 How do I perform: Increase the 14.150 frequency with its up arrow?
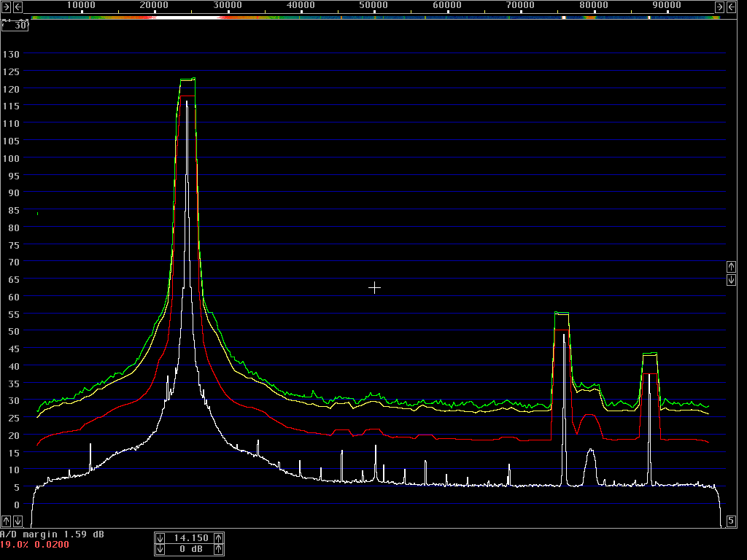(218, 538)
